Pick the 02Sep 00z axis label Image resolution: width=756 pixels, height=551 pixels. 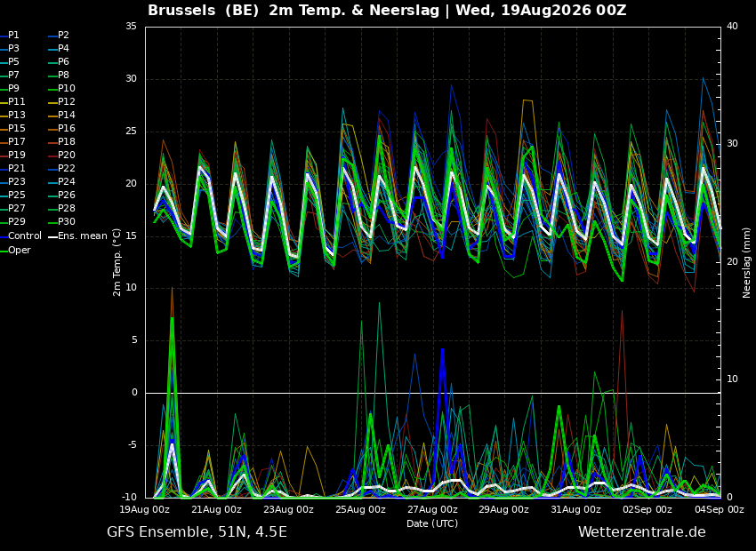point(648,509)
